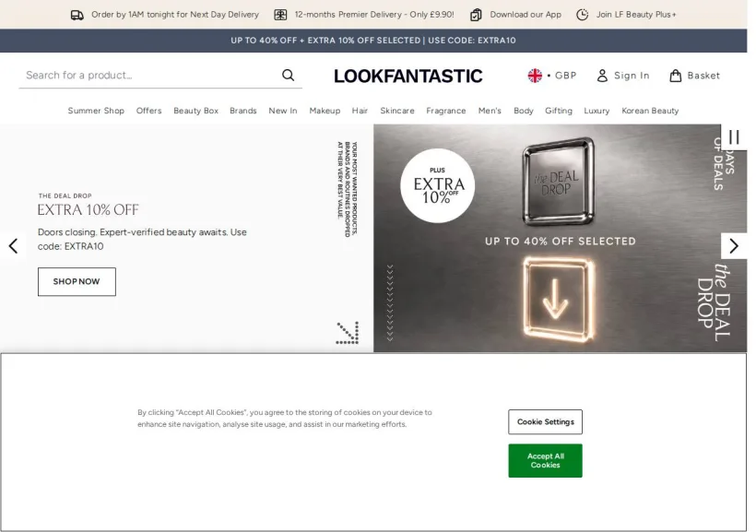Click Download our App link
This screenshot has height=532, width=756.
(x=516, y=15)
